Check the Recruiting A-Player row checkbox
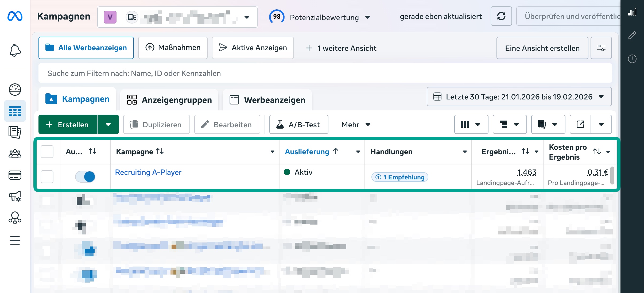 click(47, 177)
